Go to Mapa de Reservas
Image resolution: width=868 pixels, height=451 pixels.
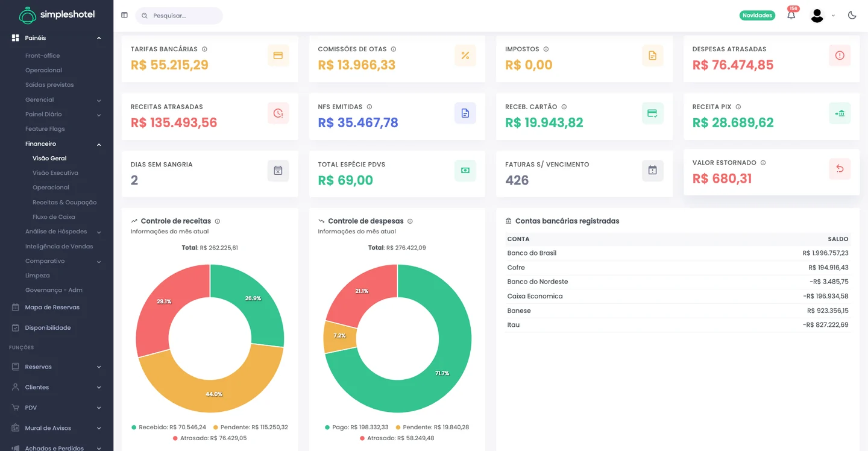click(52, 307)
